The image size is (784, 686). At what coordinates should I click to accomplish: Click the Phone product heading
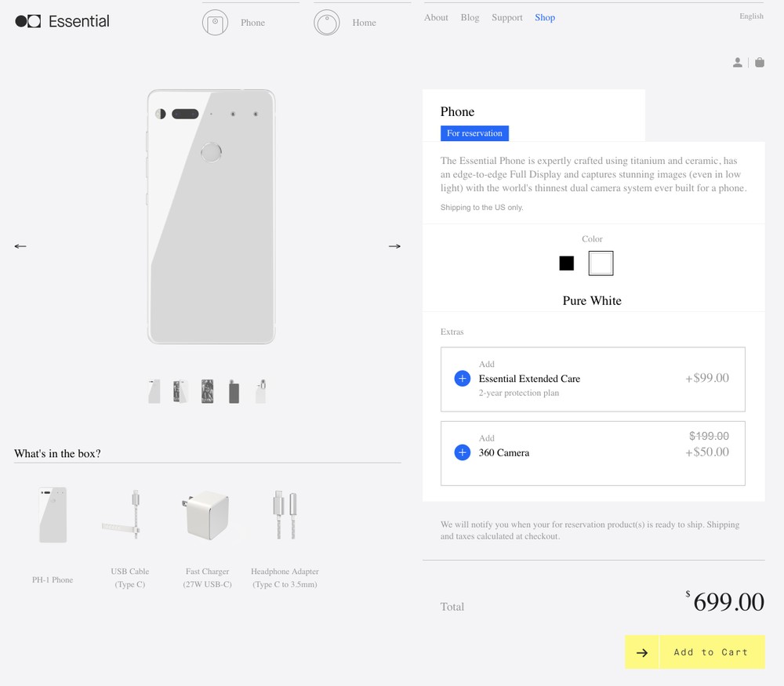point(458,111)
